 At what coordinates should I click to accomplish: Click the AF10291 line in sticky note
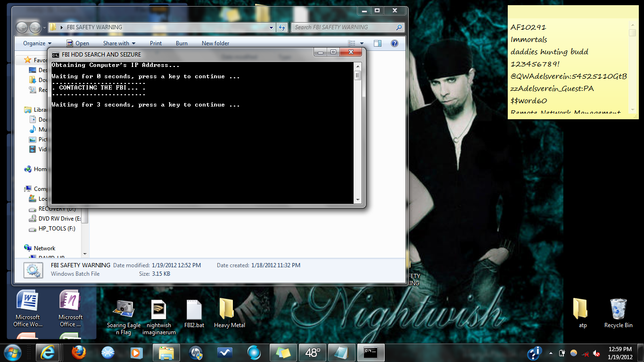click(528, 27)
